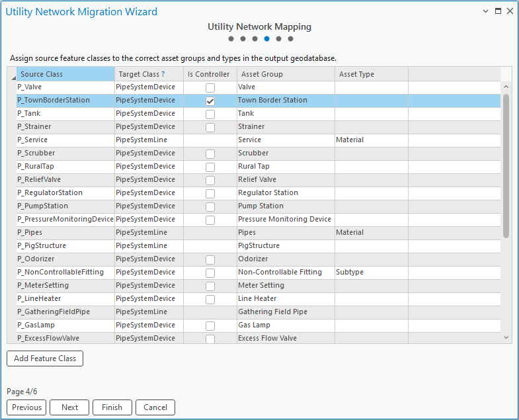Image resolution: width=519 pixels, height=420 pixels.
Task: Click the Pump Station asset group cell
Action: point(286,206)
